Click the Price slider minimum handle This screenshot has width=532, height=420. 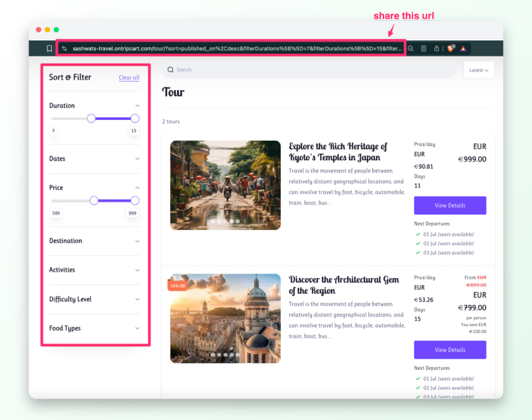tap(94, 200)
